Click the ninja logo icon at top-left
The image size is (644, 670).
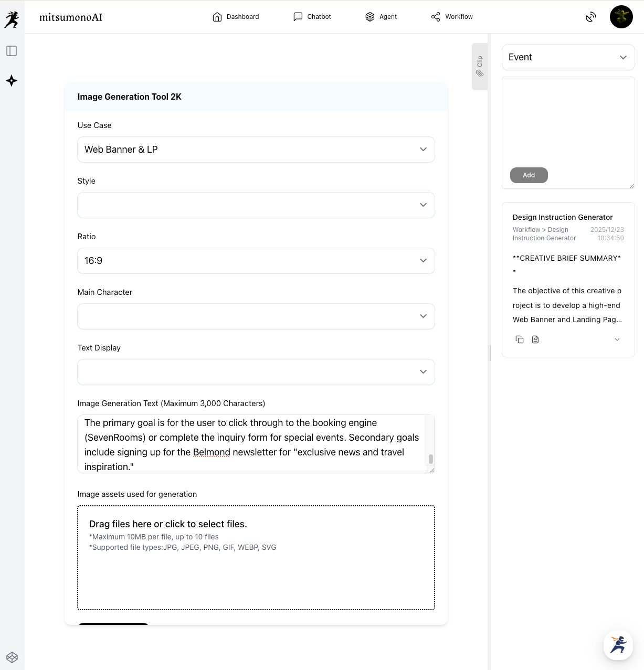12,19
